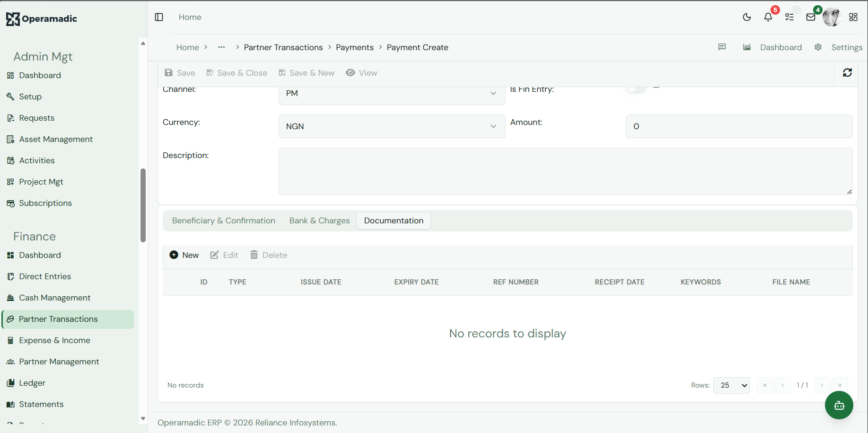Go to Home breadcrumb link
This screenshot has height=433, width=868.
point(188,47)
